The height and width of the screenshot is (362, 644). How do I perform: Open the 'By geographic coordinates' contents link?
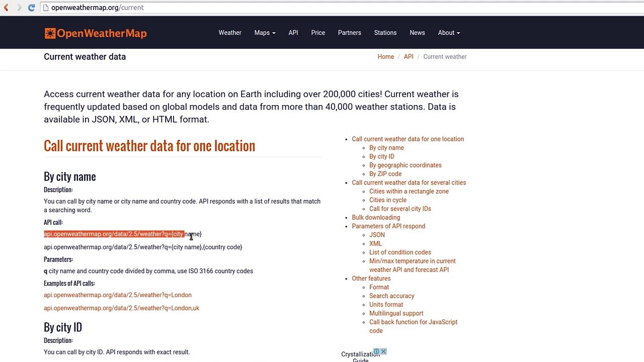406,165
